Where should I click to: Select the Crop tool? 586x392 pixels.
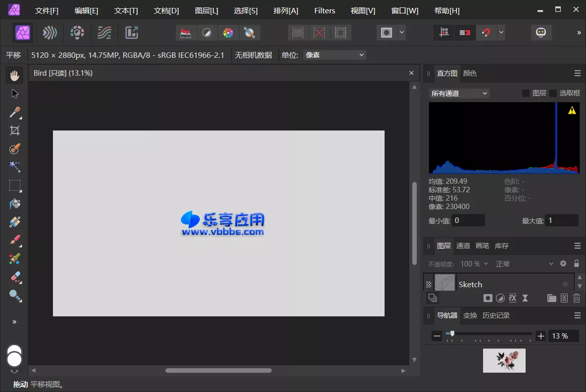click(14, 131)
